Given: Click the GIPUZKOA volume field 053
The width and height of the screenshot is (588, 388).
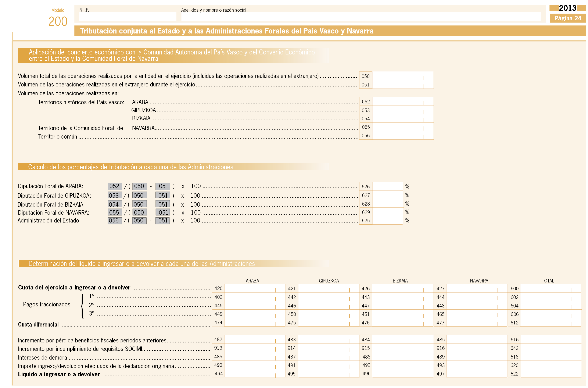Looking at the screenshot, I should [402, 110].
